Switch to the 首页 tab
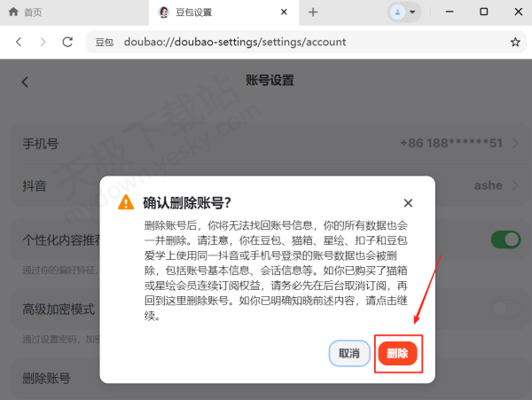The image size is (532, 400). (x=74, y=12)
